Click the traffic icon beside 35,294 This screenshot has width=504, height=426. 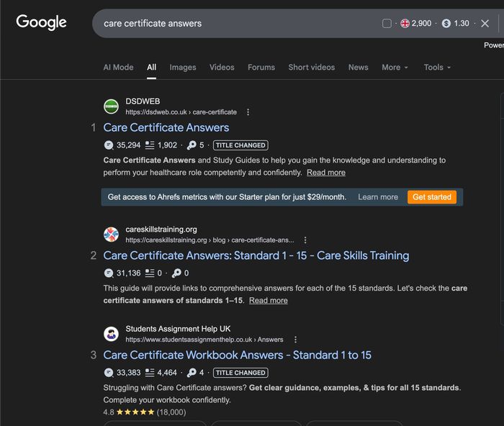click(109, 145)
